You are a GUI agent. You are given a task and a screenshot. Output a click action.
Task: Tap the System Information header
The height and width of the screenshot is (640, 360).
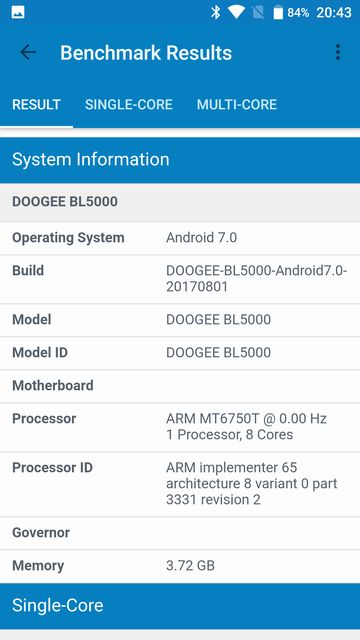pos(180,160)
